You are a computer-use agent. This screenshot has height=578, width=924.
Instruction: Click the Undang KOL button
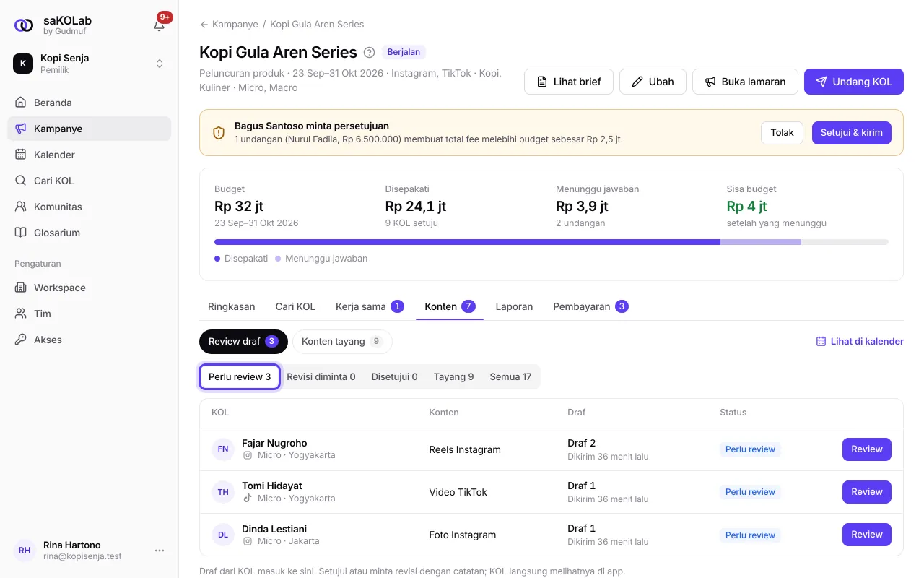(x=854, y=82)
